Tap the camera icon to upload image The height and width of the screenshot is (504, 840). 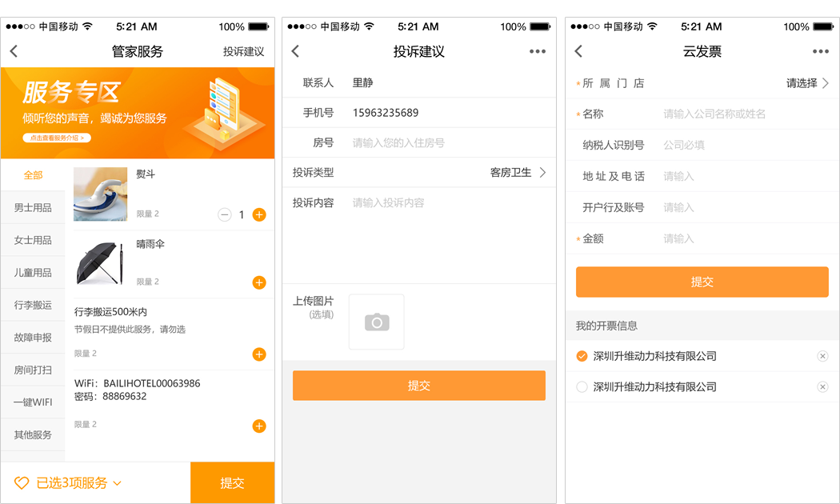(377, 322)
